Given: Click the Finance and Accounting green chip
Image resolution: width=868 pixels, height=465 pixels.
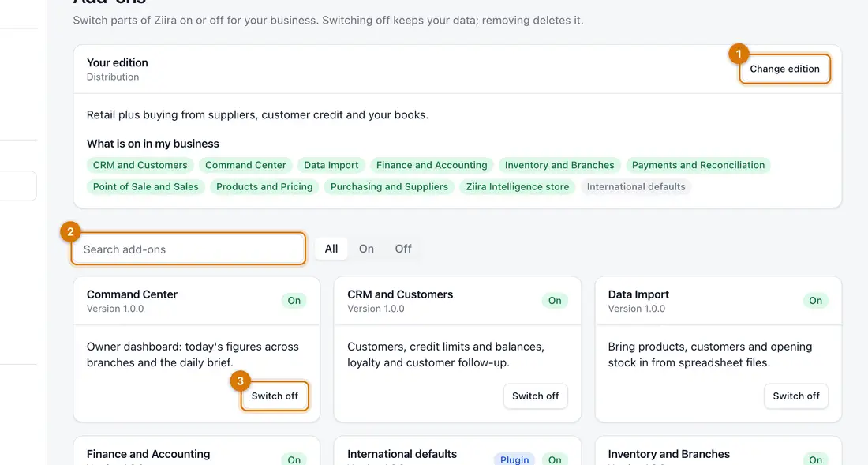Looking at the screenshot, I should pyautogui.click(x=432, y=165).
